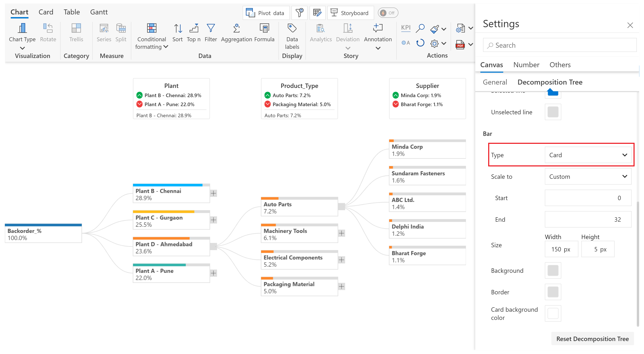Switch to the Gantt tab
This screenshot has height=354, width=644.
[x=99, y=12]
